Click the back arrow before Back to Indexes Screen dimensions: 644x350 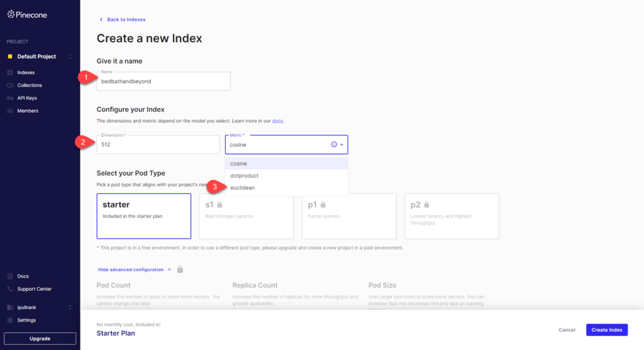pyautogui.click(x=101, y=20)
